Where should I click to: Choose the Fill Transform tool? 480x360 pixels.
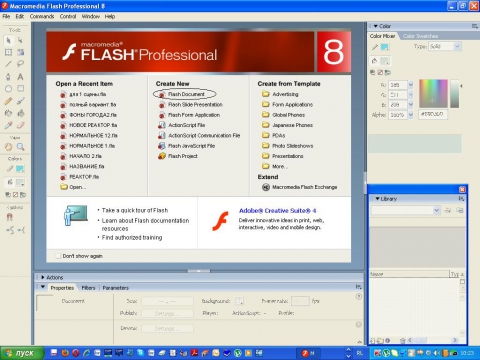tap(20, 52)
